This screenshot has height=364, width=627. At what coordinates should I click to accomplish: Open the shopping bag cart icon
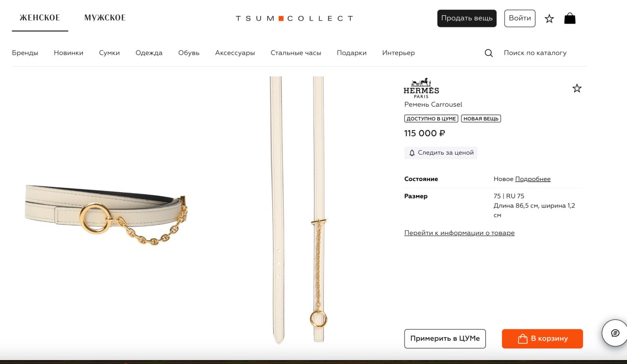[570, 19]
